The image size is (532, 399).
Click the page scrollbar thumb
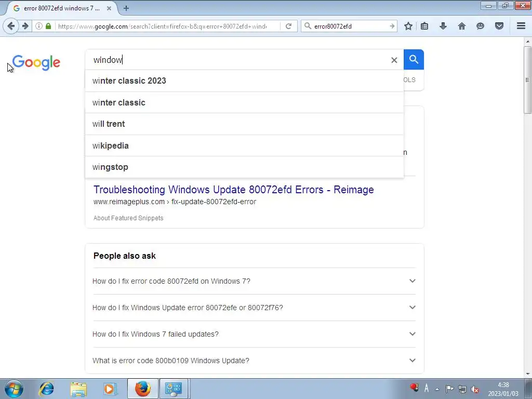[x=527, y=79]
